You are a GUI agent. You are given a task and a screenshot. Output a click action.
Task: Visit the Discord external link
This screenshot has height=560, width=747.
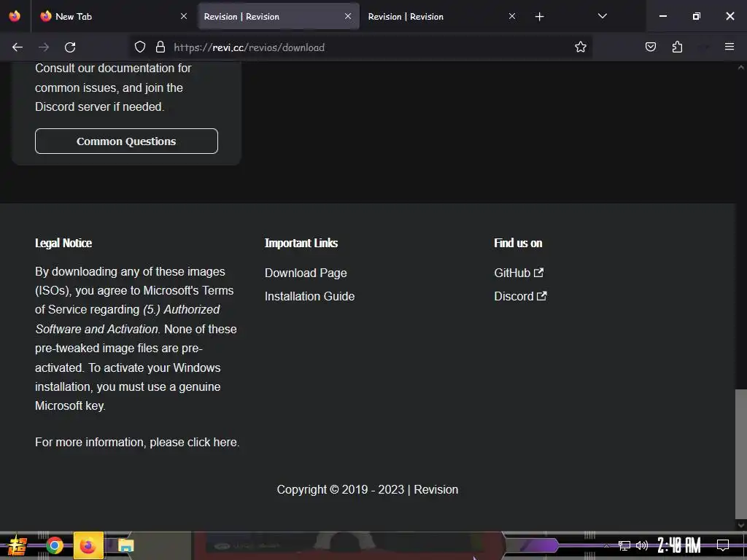520,296
